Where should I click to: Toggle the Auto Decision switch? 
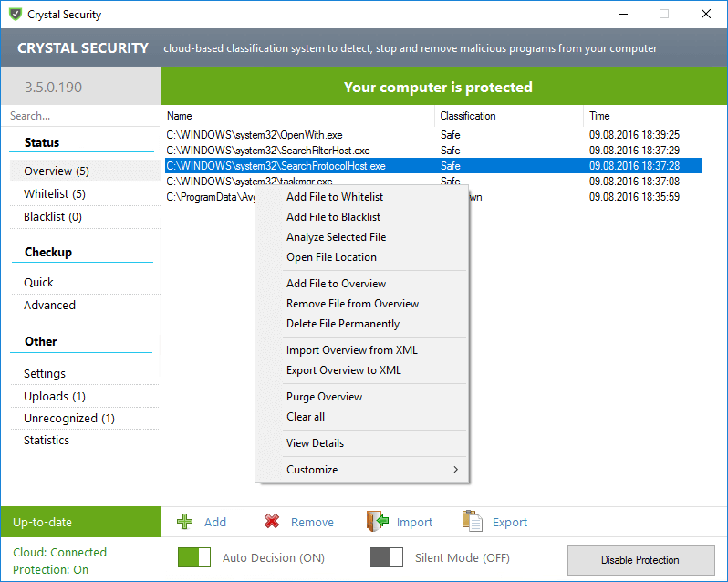[x=194, y=557]
